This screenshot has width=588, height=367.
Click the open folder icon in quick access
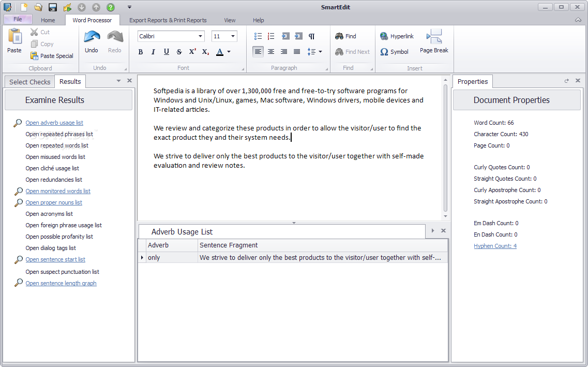click(38, 7)
